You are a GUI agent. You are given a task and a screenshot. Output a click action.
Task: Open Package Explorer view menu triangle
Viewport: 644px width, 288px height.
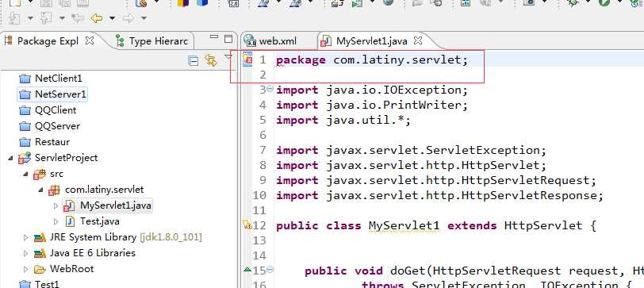228,57
